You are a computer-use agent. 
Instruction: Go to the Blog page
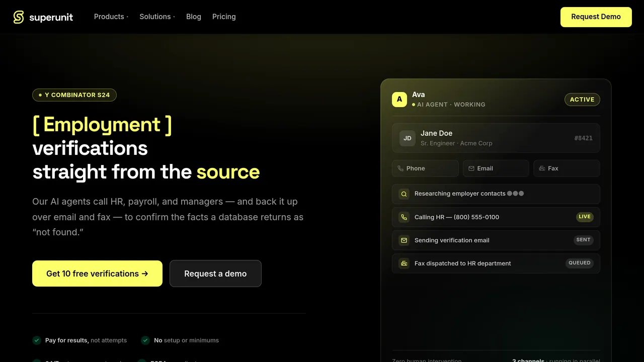(194, 17)
